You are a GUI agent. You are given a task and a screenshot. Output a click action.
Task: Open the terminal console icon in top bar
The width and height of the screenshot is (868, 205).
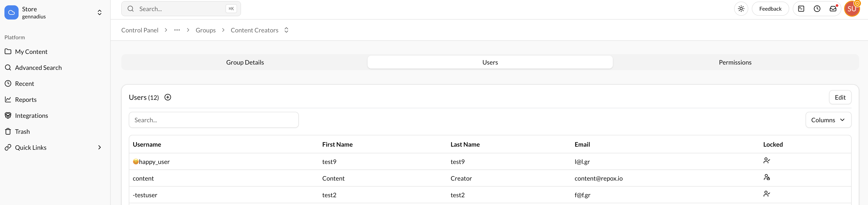tap(801, 8)
